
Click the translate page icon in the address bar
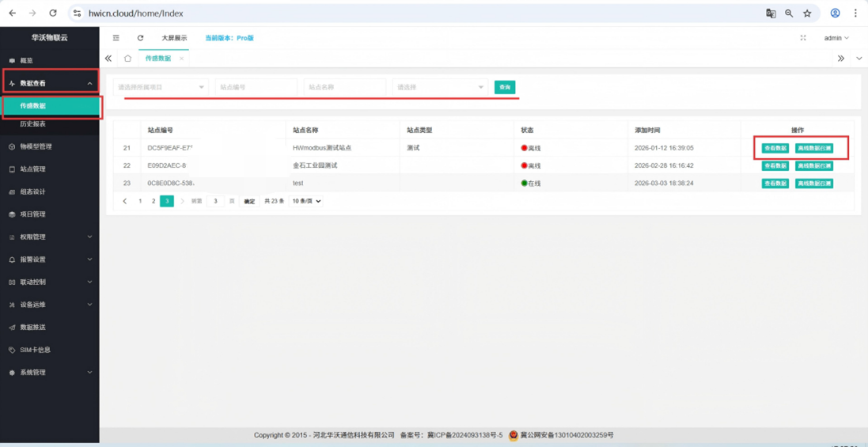coord(771,13)
